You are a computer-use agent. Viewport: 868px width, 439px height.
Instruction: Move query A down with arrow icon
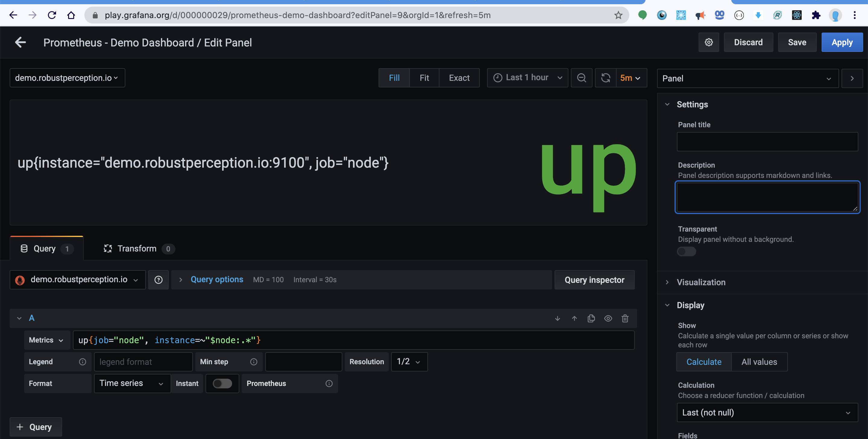[557, 318]
